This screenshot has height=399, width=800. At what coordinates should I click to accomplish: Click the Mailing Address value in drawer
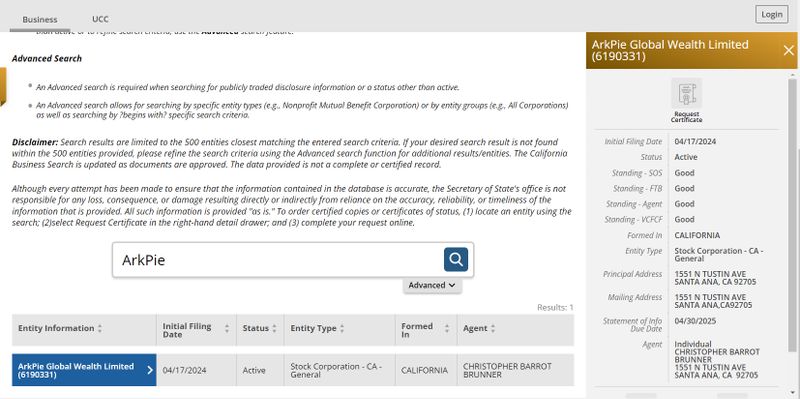(713, 301)
